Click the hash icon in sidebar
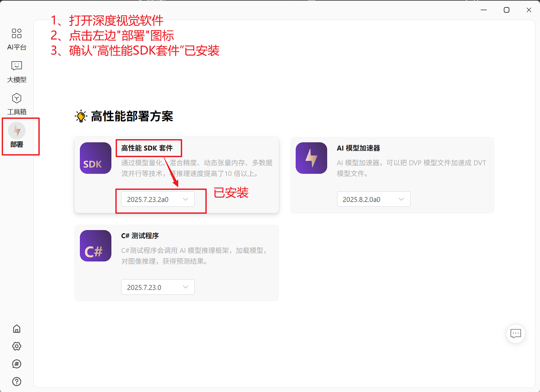Viewport: 540px width, 392px height. [x=17, y=364]
